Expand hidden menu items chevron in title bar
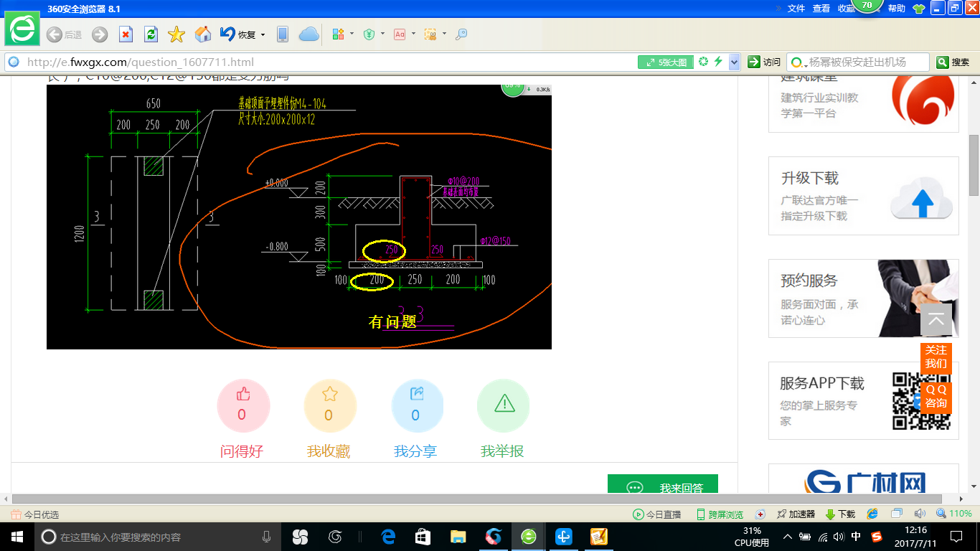Screen dimensions: 980x551 [x=778, y=9]
